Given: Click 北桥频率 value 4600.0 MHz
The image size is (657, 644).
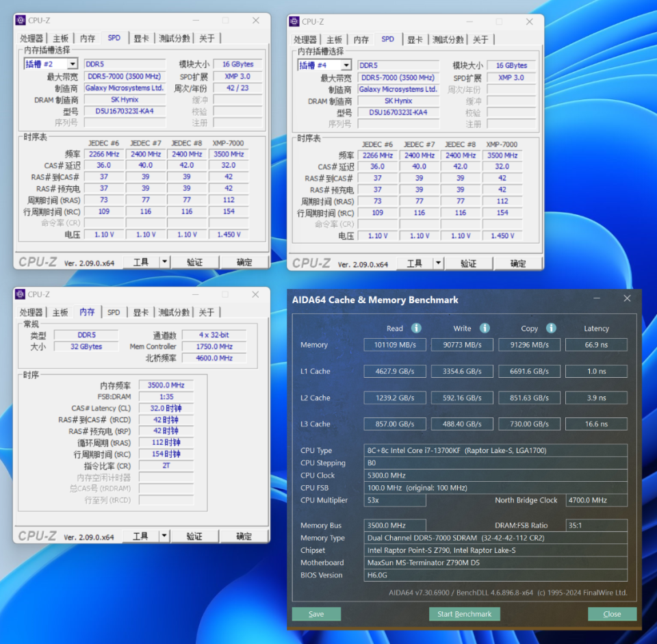Looking at the screenshot, I should (x=214, y=358).
